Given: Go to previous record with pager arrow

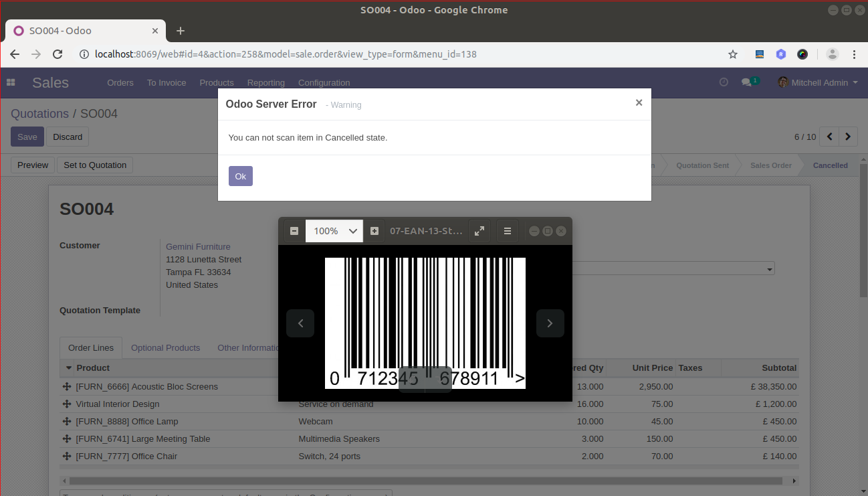Looking at the screenshot, I should tap(829, 137).
